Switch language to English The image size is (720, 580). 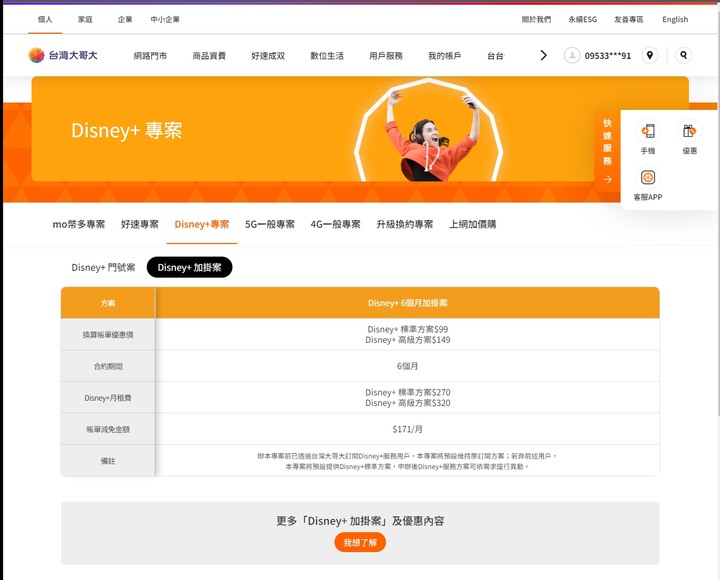coord(675,19)
